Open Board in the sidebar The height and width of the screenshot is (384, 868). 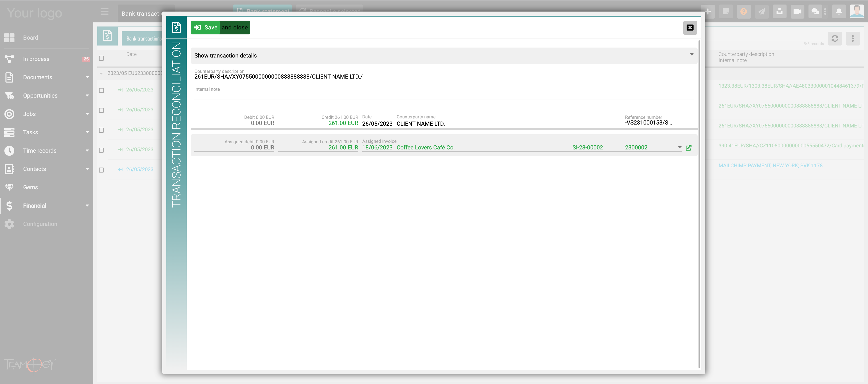click(30, 38)
